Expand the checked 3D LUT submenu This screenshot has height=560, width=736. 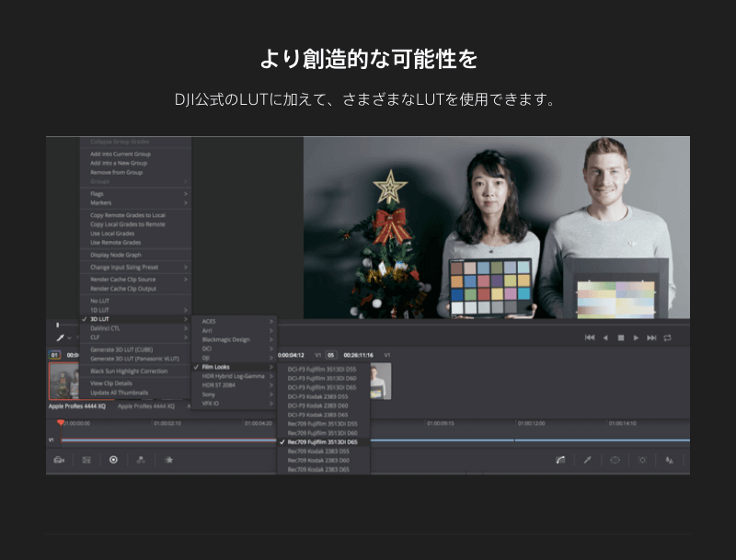click(135, 319)
